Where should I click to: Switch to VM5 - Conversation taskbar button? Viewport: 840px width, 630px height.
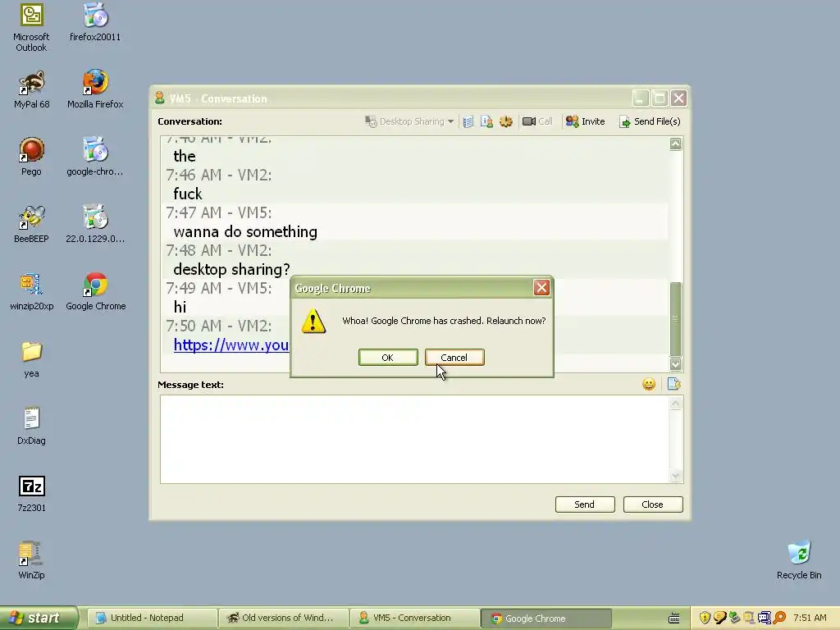(x=414, y=619)
